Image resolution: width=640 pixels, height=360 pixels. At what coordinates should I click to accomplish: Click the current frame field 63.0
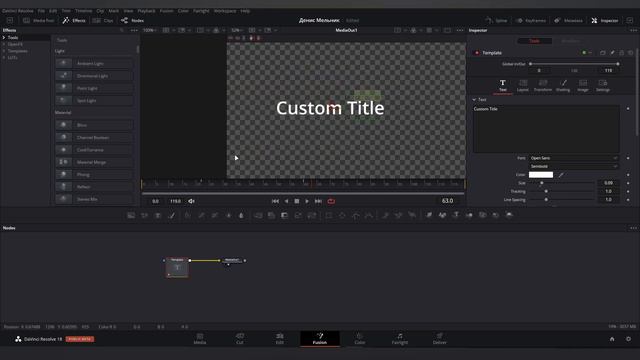point(447,201)
